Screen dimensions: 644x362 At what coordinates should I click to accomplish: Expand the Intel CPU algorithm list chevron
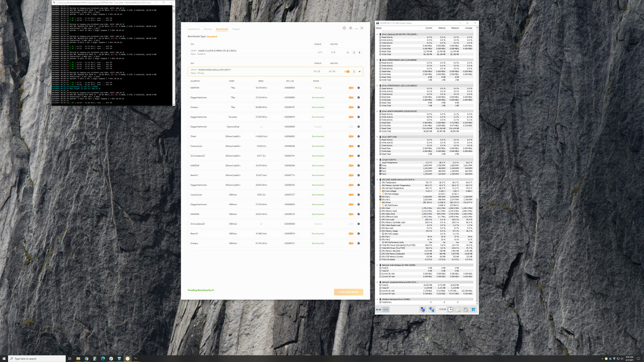point(359,52)
